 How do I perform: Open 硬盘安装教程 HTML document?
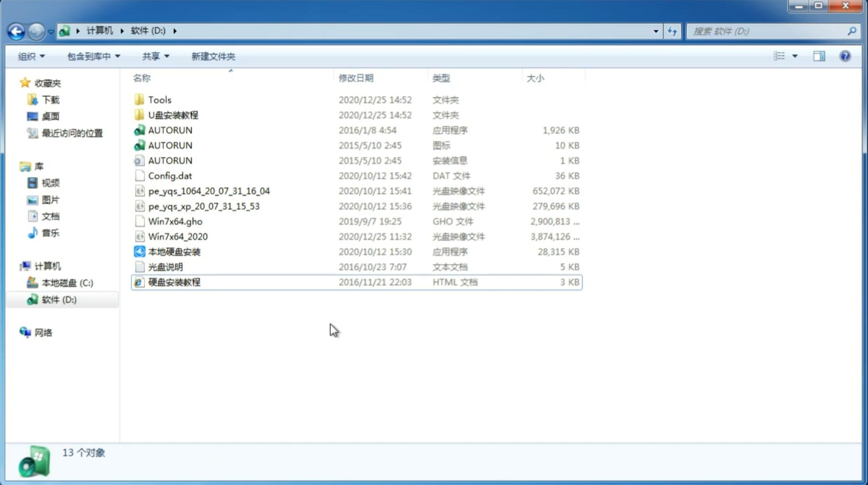173,282
